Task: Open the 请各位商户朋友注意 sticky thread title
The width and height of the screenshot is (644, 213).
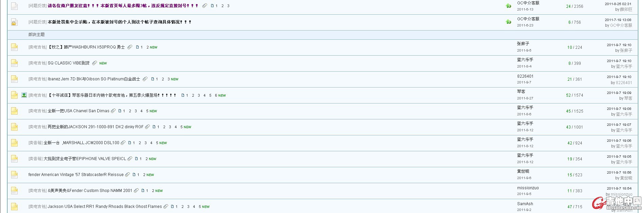Action: [x=123, y=6]
